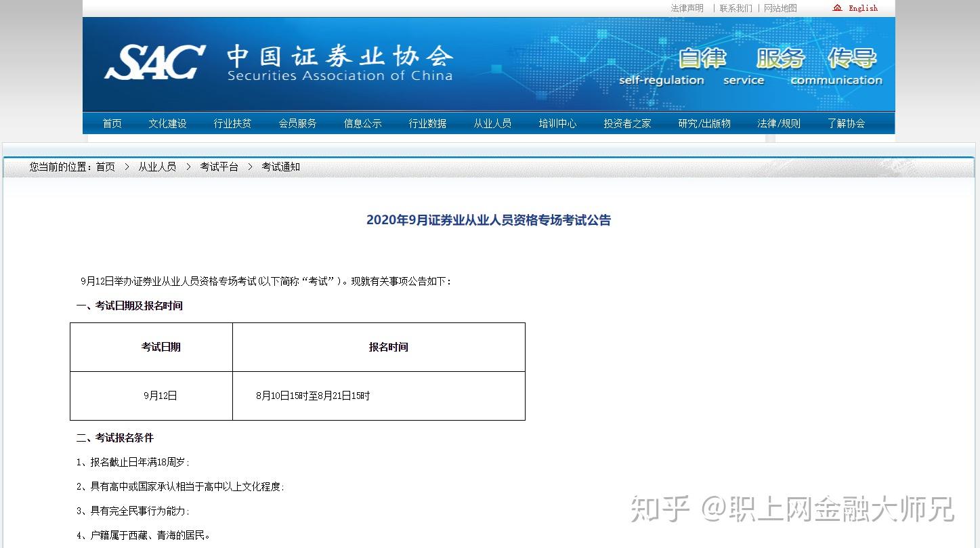
Task: Open 法律声明 link
Action: (687, 8)
